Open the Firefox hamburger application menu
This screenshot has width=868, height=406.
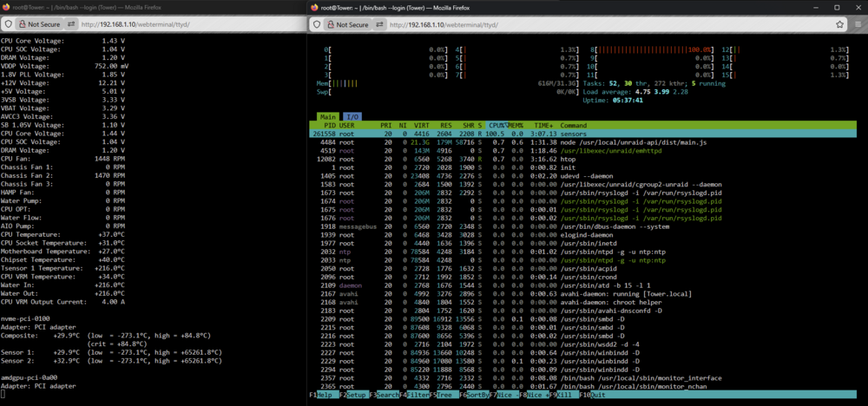coord(858,25)
